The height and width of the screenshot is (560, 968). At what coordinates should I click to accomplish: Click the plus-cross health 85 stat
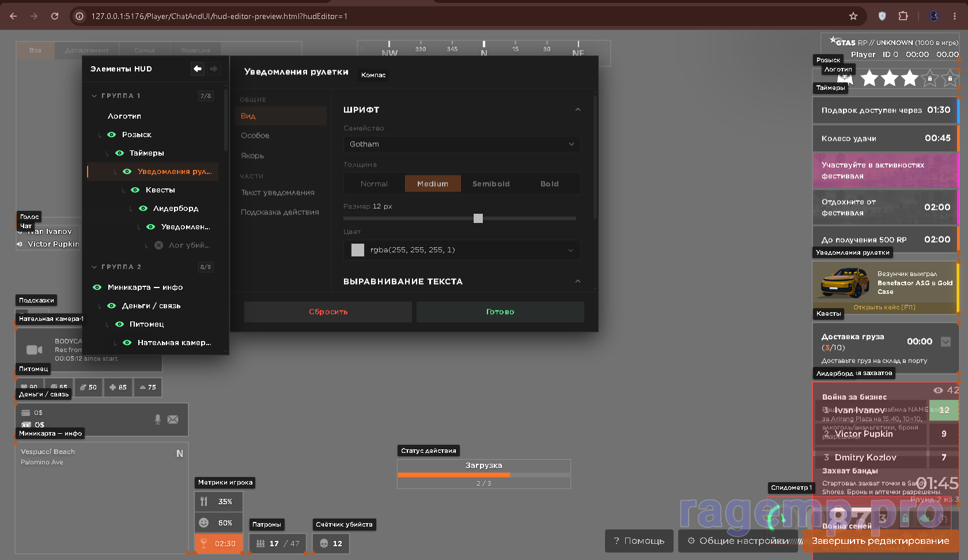(x=118, y=387)
